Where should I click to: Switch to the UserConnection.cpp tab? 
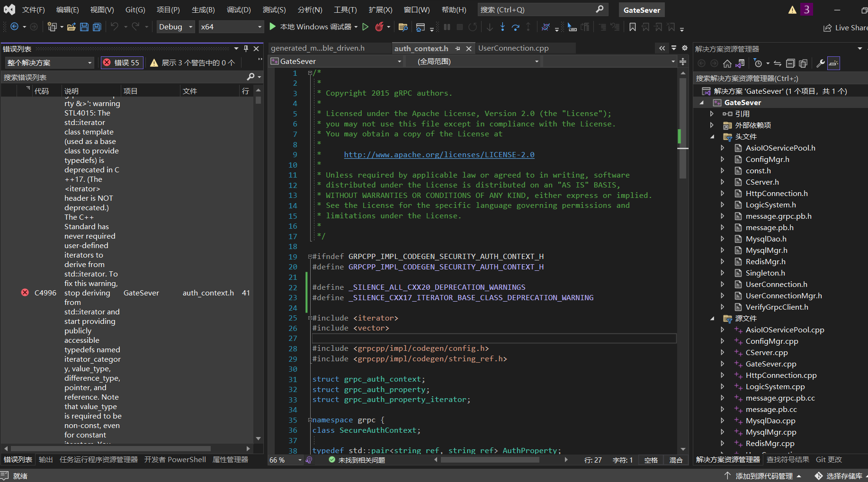pyautogui.click(x=513, y=48)
